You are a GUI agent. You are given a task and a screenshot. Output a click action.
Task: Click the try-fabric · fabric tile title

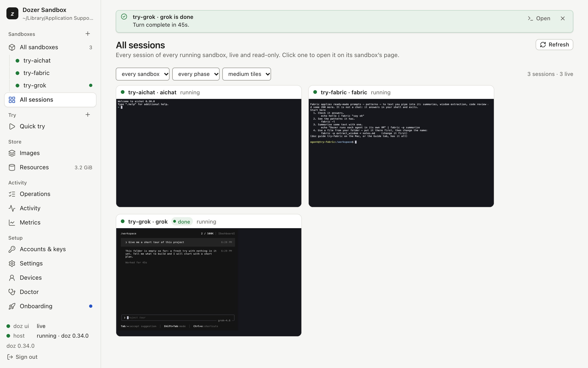coord(344,92)
